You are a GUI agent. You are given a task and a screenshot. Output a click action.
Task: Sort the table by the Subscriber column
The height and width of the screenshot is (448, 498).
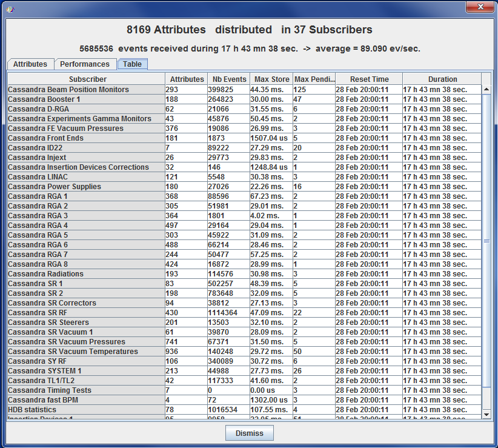(87, 79)
